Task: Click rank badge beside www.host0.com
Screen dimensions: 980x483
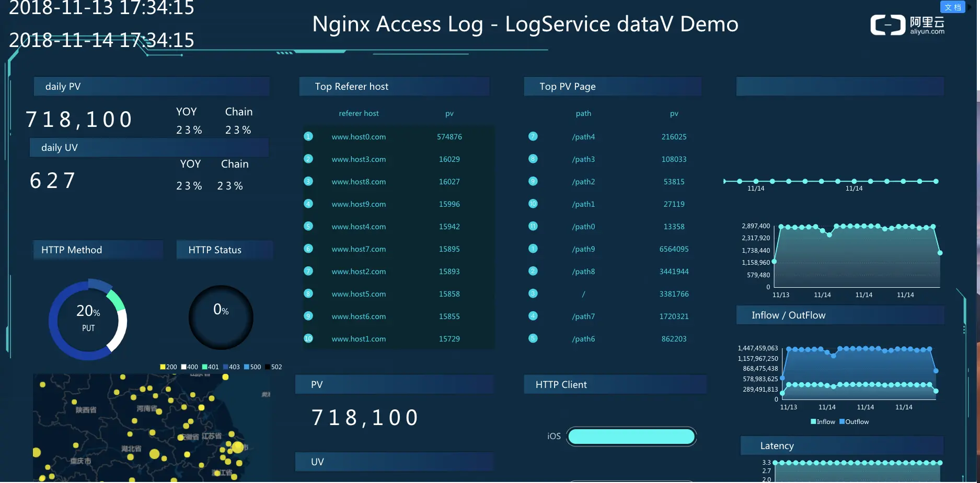Action: point(308,136)
